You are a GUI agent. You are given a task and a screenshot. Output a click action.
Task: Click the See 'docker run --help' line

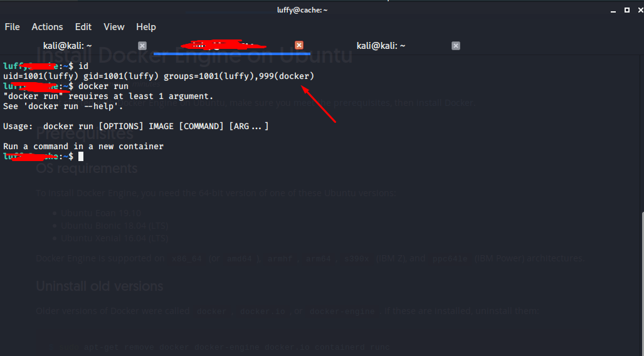pos(63,106)
